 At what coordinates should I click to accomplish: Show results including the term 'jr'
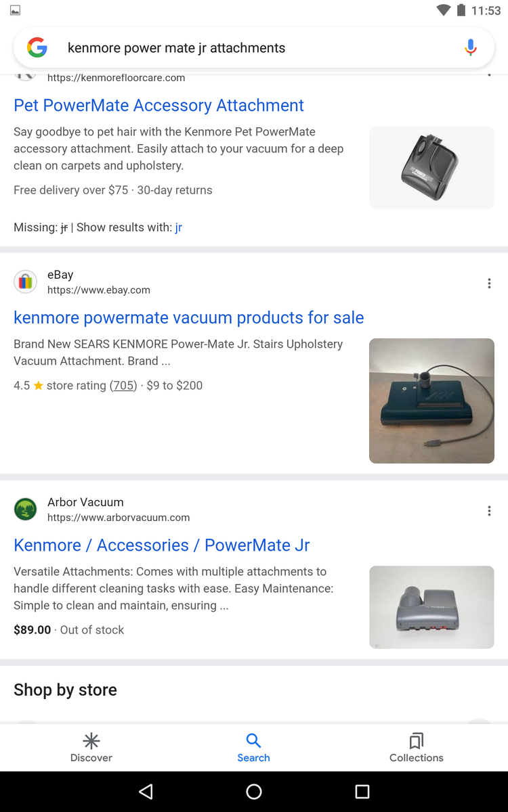tap(178, 227)
